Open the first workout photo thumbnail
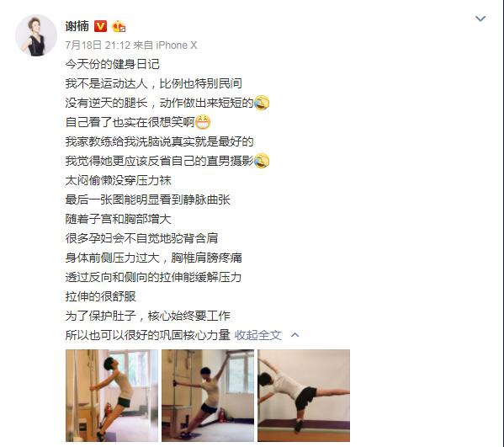 112,396
